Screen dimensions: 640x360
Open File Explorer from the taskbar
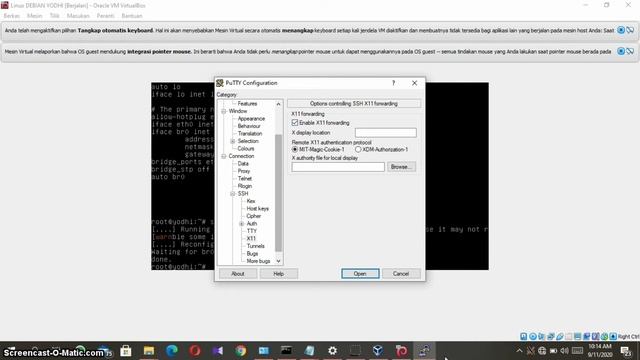[149, 351]
